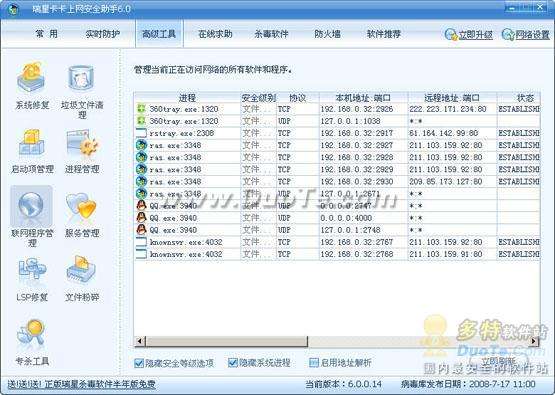Select the 联网程序管理 globe icon
This screenshot has height=395, width=555.
31,206
